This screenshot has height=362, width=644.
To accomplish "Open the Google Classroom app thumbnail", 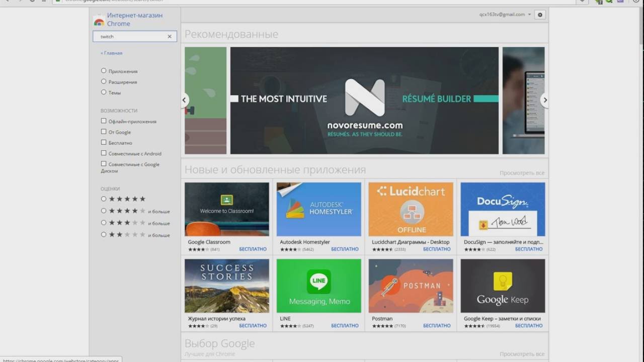I will click(x=227, y=209).
